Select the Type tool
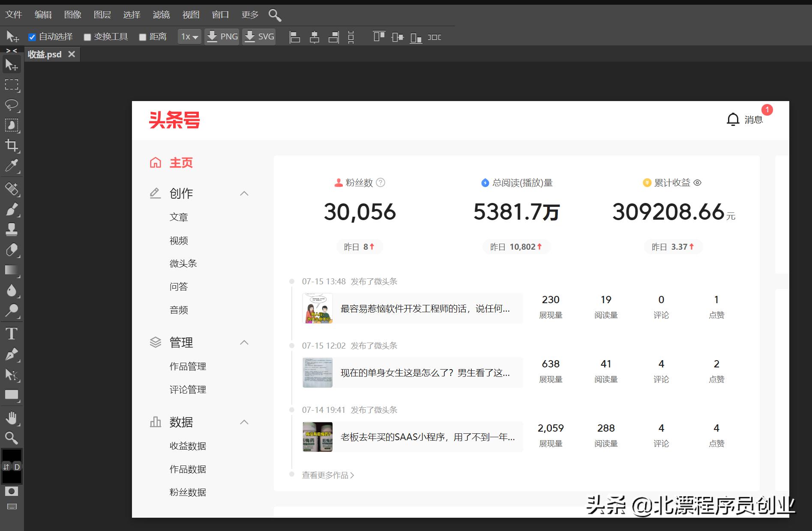This screenshot has width=812, height=531. tap(12, 334)
